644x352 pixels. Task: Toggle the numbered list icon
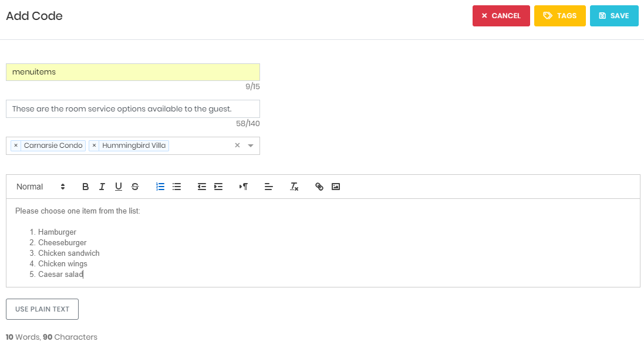[160, 187]
